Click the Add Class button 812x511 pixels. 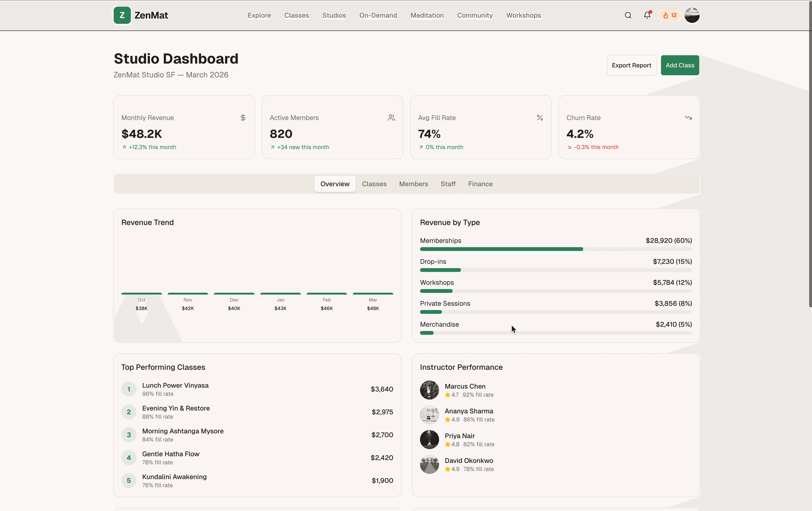(x=680, y=65)
